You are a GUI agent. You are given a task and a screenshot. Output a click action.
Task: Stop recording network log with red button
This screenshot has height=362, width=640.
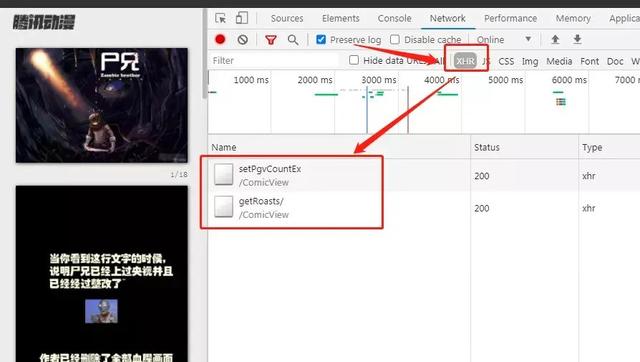pyautogui.click(x=220, y=39)
